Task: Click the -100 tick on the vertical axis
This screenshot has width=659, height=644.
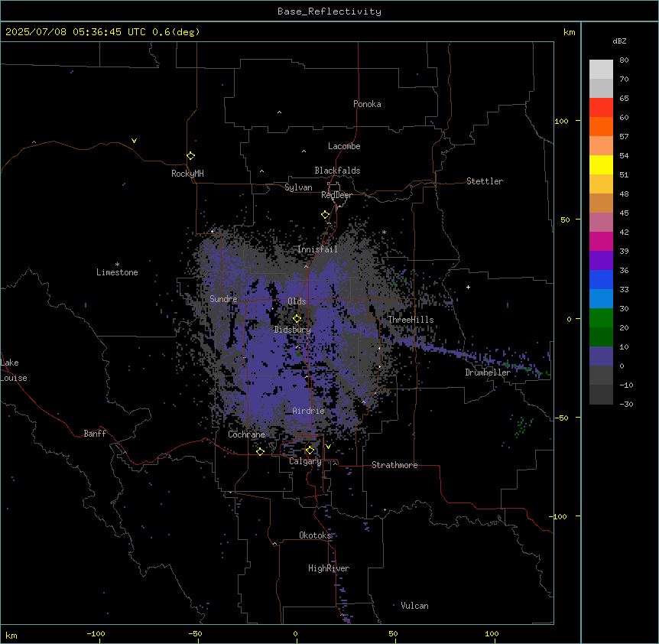Action: [x=559, y=516]
